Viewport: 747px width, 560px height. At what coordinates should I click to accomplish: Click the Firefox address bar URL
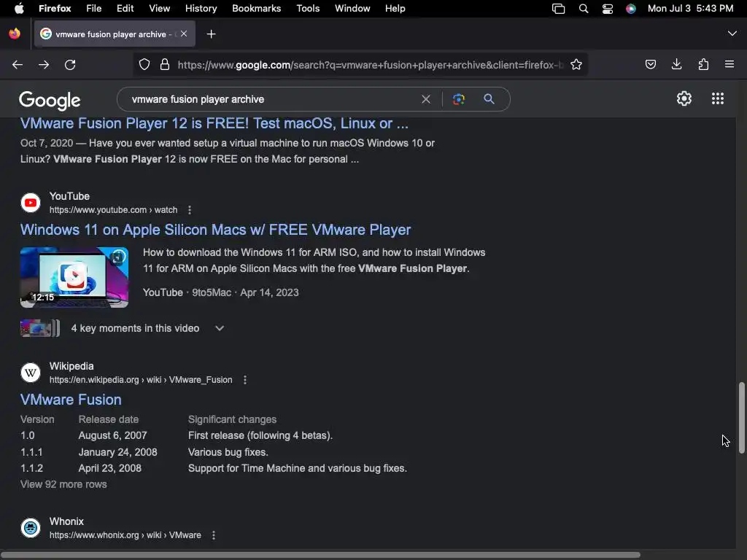(370, 65)
